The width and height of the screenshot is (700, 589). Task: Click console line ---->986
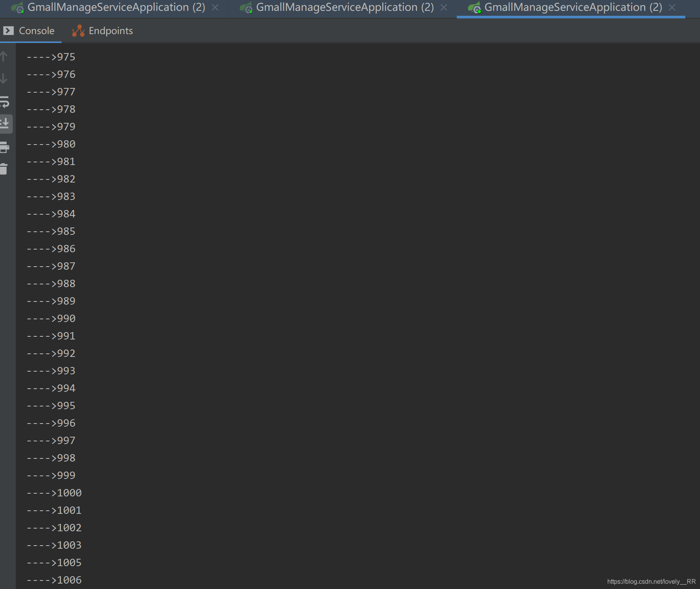point(51,249)
